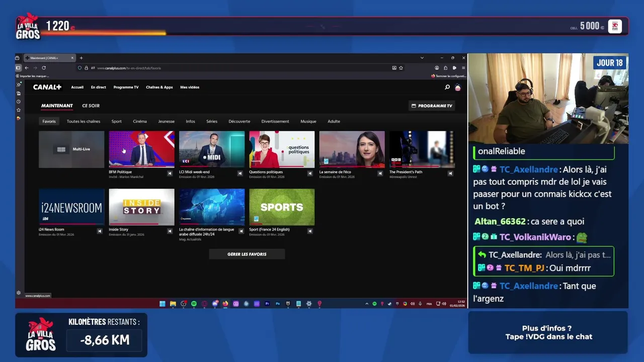Select the Favoris filter
This screenshot has width=644, height=362.
pos(49,121)
